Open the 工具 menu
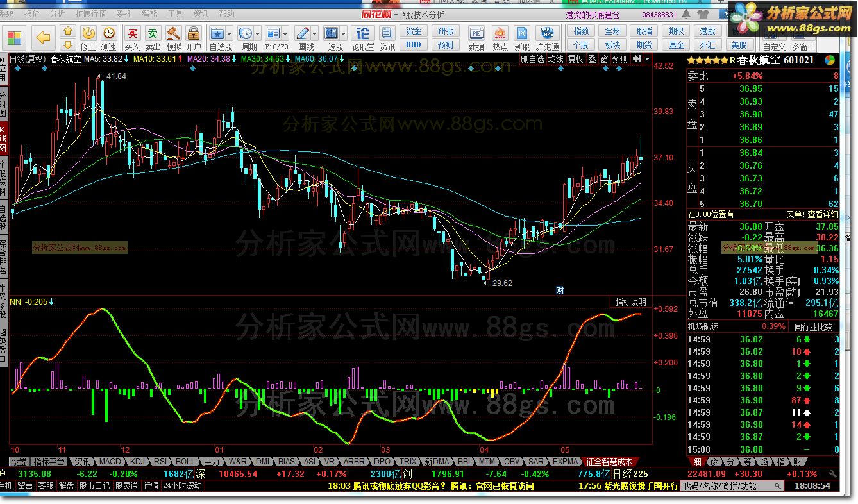 tap(175, 13)
